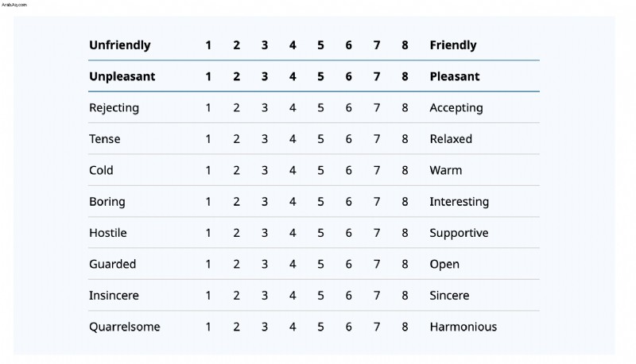Click the Quarrelsome label
The width and height of the screenshot is (636, 364).
tap(125, 327)
